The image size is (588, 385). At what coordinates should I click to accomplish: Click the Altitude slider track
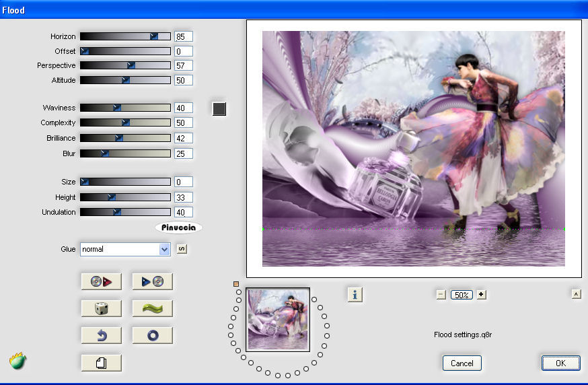coord(125,80)
